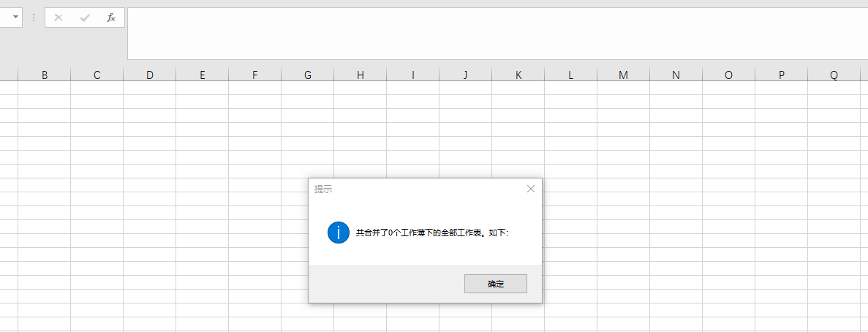The image size is (868, 332).
Task: Select column J header
Action: [466, 75]
